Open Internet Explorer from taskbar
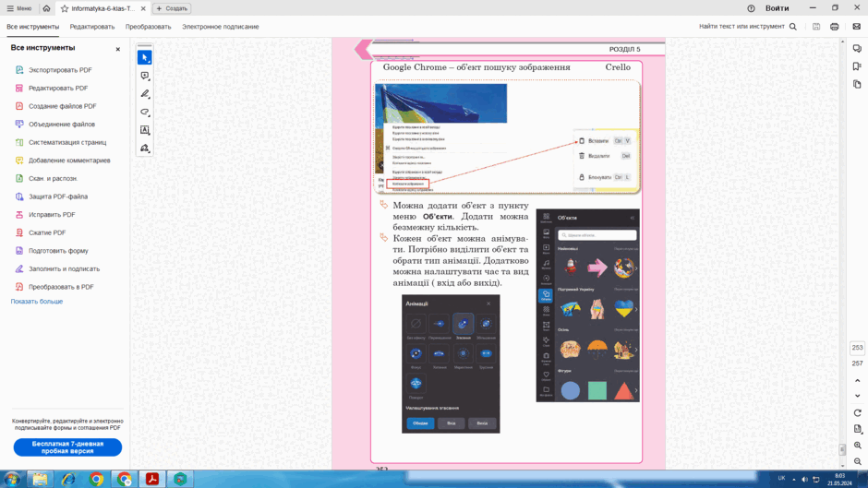Image resolution: width=868 pixels, height=488 pixels. coord(68,479)
